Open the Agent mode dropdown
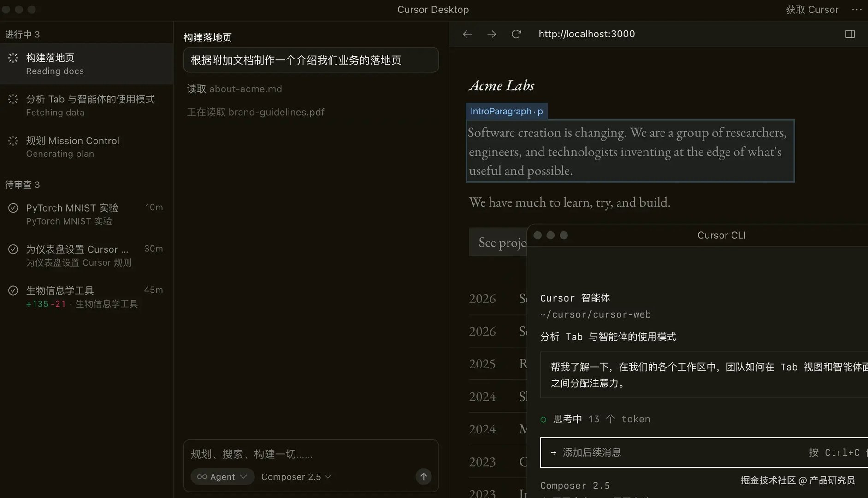Screen dimensions: 868x498 (222, 477)
